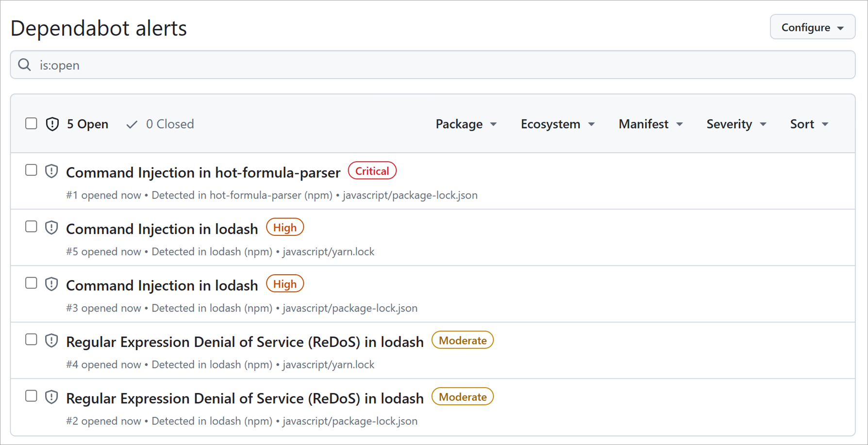Screen dimensions: 868x445
Task: Click the search magnifier icon in the filter bar
Action: click(24, 65)
